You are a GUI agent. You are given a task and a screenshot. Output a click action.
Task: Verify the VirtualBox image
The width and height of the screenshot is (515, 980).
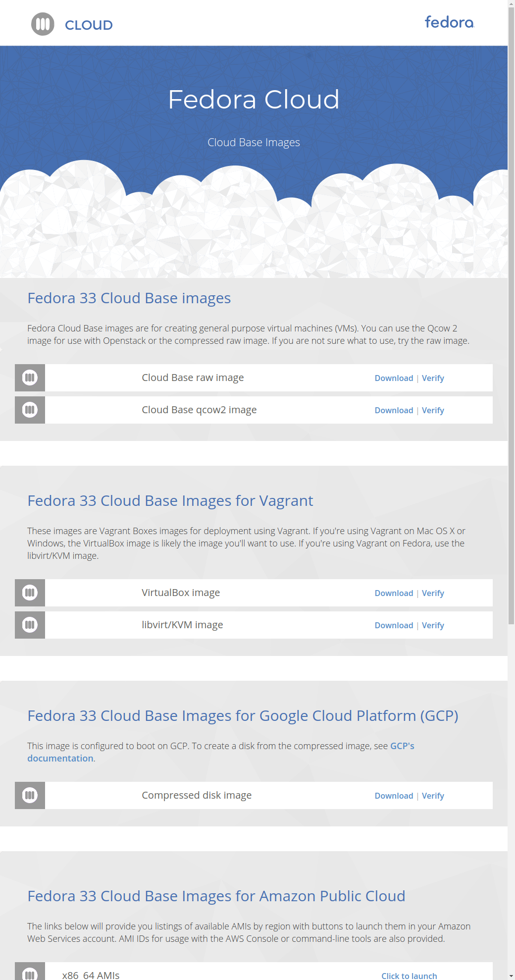point(433,593)
